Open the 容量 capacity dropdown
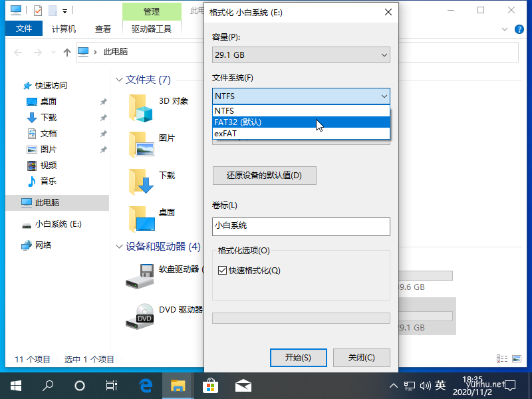Screen dimensions: 532x399 tap(384, 55)
